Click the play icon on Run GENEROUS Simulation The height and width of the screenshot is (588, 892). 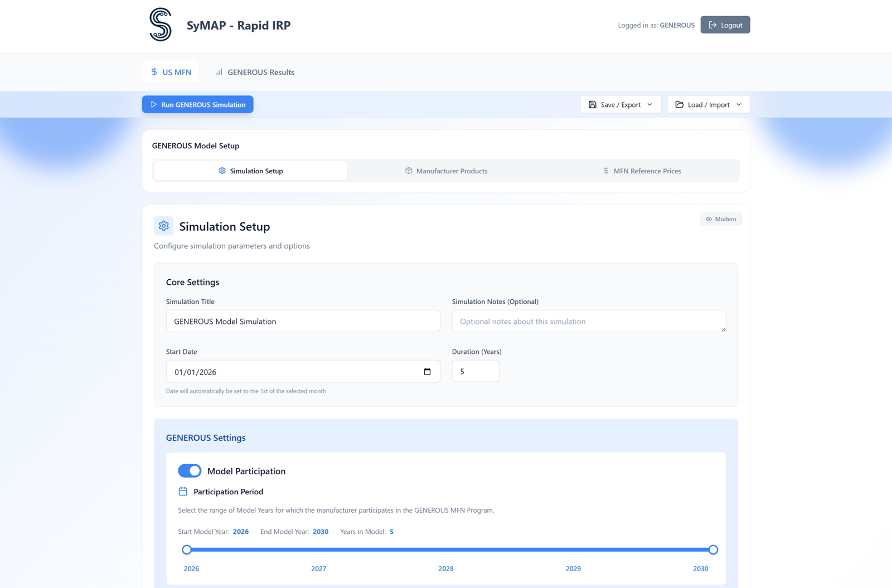click(154, 104)
